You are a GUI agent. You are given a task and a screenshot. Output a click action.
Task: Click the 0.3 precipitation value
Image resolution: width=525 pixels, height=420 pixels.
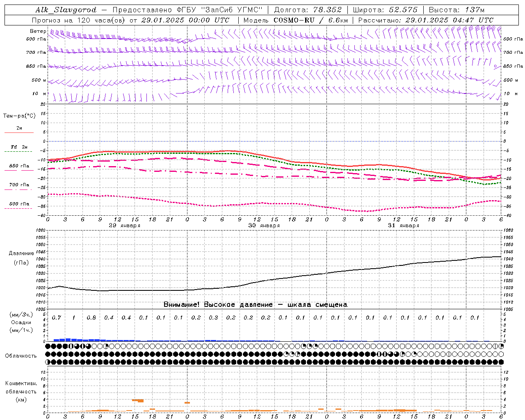213,318
